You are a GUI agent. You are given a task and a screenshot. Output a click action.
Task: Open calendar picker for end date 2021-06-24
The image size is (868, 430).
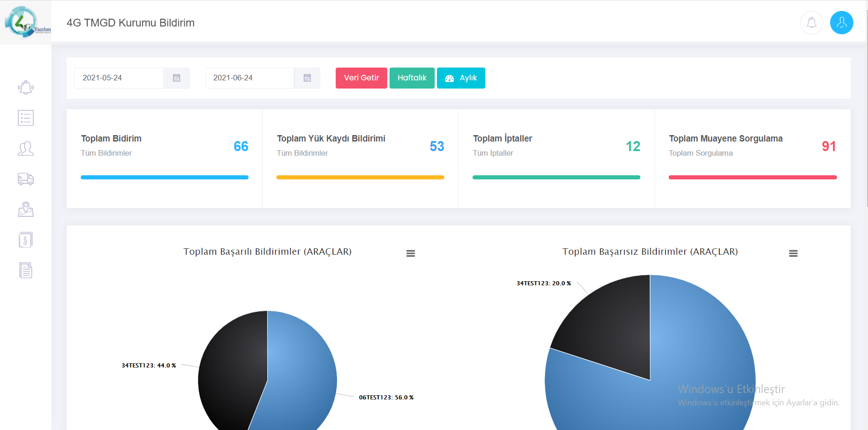point(307,78)
